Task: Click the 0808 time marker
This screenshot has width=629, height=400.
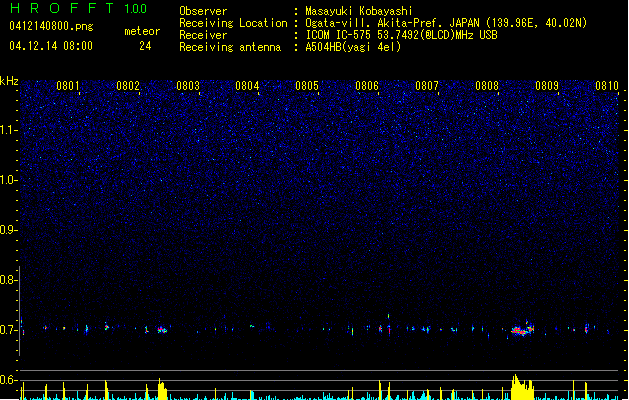Action: click(487, 86)
